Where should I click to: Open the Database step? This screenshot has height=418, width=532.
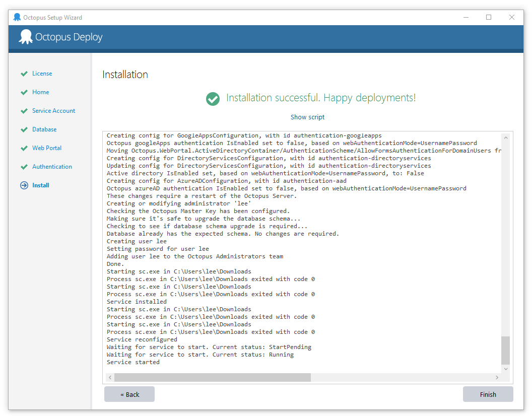[x=44, y=129]
